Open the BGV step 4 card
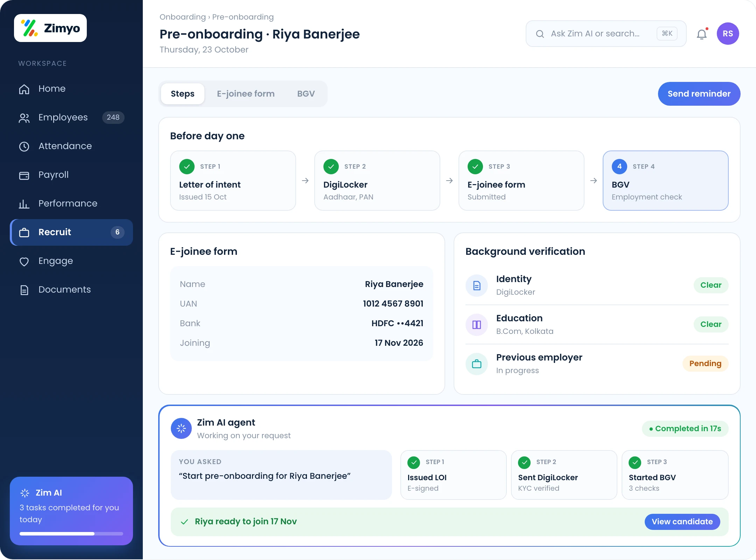Screen dimensions: 756x560 pos(666,181)
